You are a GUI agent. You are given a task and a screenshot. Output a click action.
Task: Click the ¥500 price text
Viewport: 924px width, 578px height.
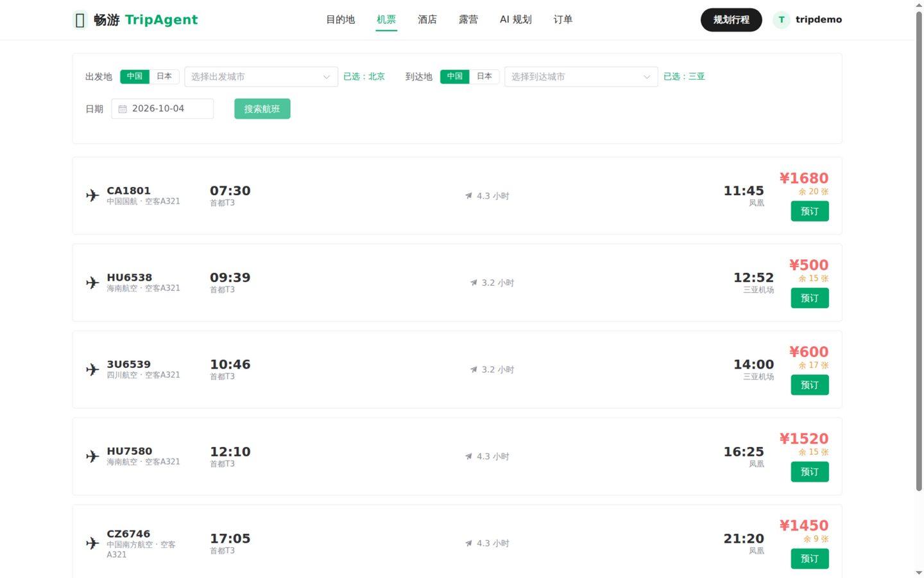pos(809,265)
